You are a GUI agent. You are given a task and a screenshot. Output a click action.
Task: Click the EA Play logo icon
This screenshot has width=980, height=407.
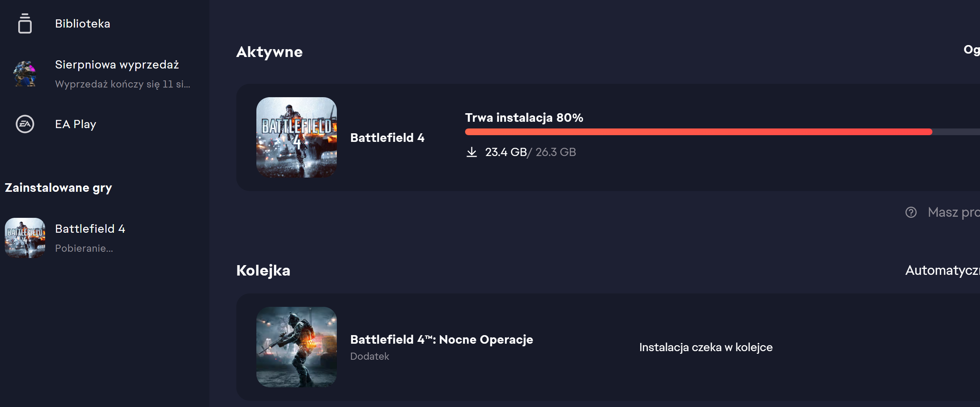pos(25,124)
